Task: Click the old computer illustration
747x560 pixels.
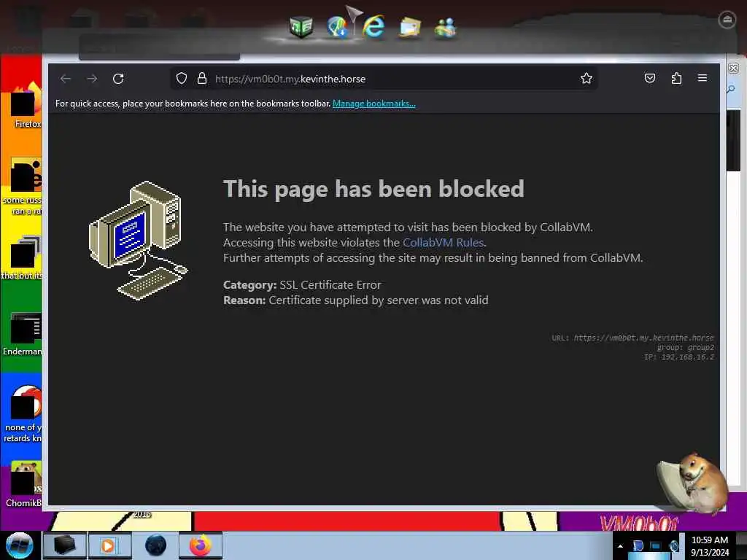Action: coord(138,241)
